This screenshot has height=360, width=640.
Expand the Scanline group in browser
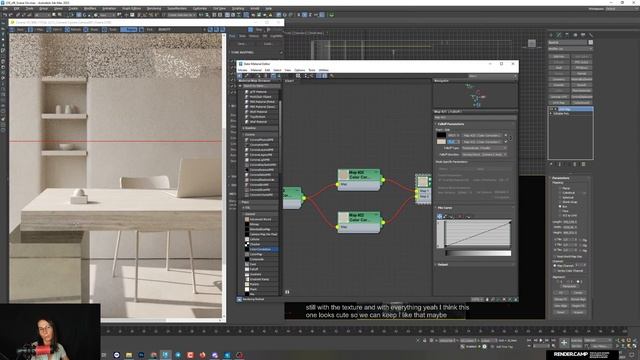tap(250, 128)
